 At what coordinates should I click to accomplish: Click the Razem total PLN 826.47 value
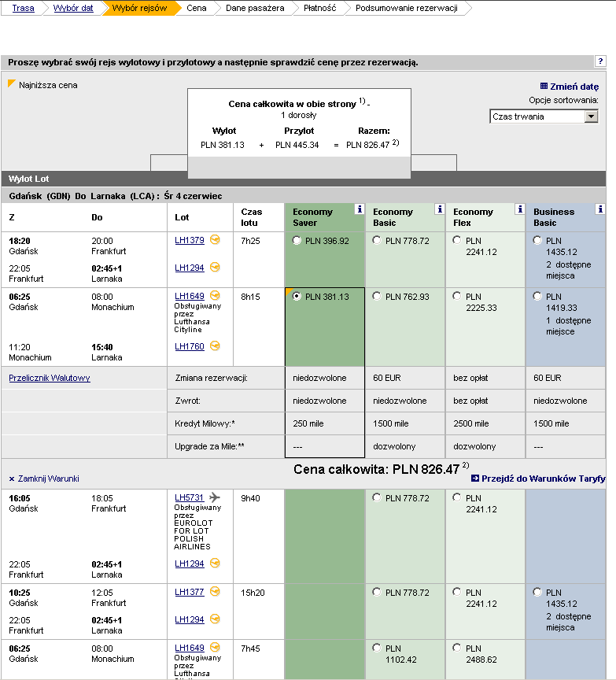point(368,145)
